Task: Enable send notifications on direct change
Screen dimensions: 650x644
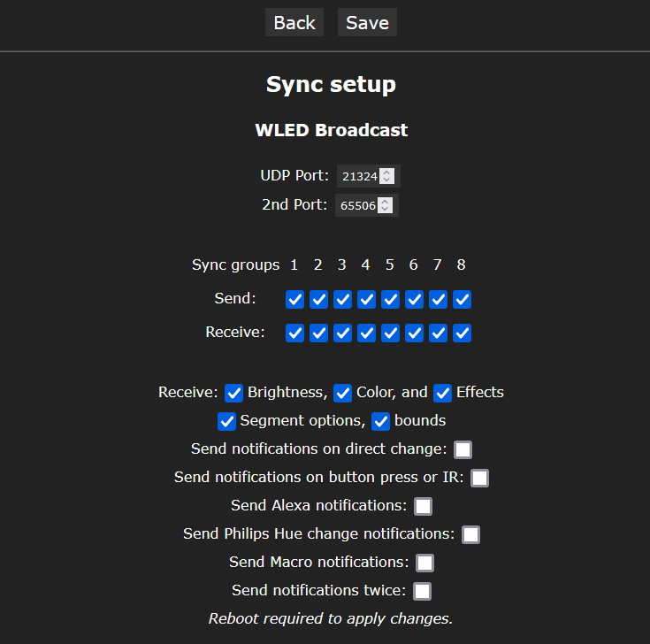Action: [463, 449]
